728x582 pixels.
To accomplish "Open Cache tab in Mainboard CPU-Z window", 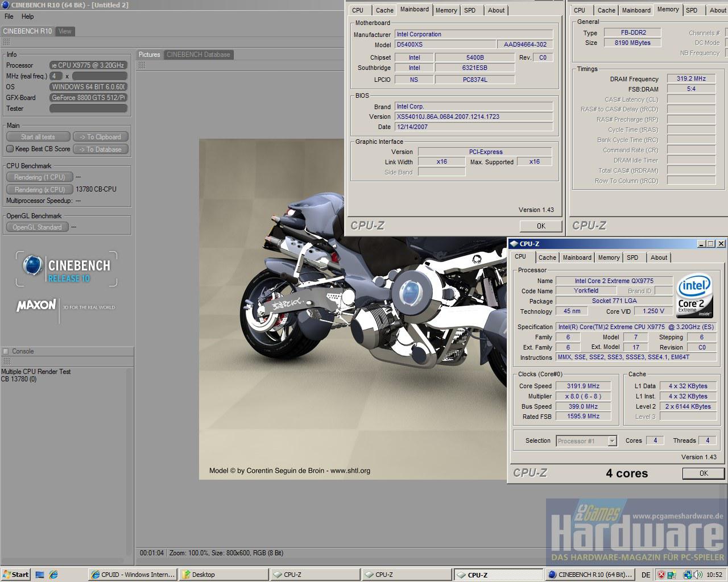I will click(x=384, y=10).
